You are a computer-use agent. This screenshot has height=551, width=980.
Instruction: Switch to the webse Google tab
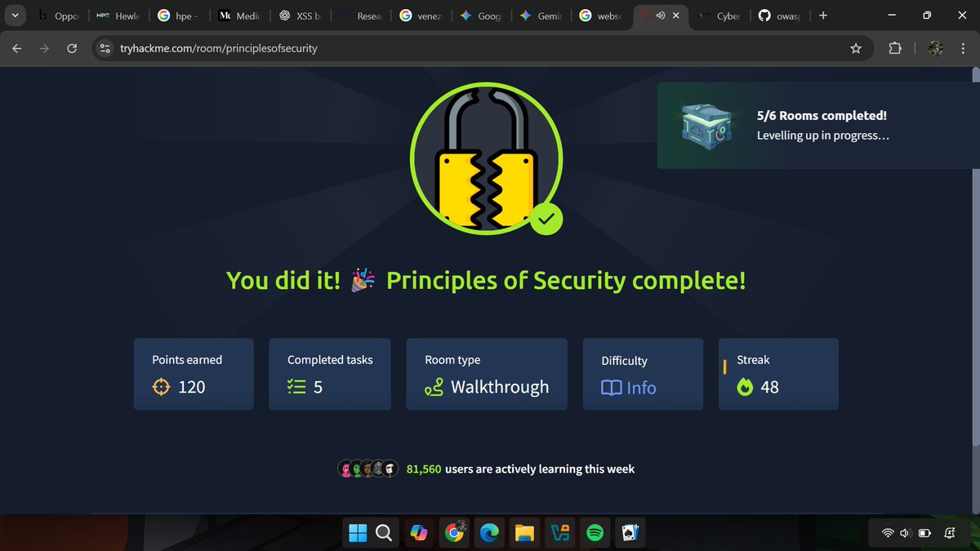tap(600, 16)
